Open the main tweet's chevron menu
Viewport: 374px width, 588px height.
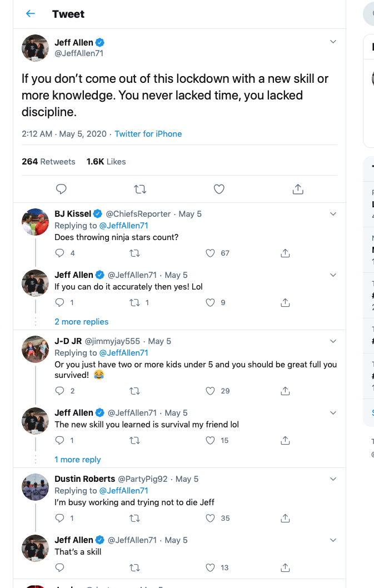click(333, 42)
